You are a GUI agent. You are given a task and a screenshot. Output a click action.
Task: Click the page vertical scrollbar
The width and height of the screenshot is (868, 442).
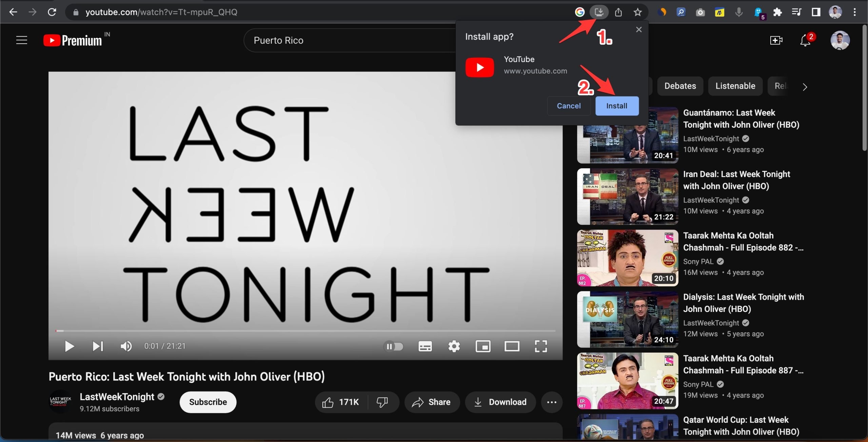click(864, 88)
